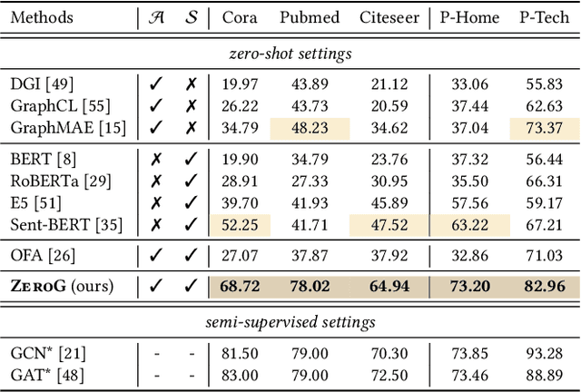
Task: Click the "semi-supervised settings" section heading
Action: [290, 321]
